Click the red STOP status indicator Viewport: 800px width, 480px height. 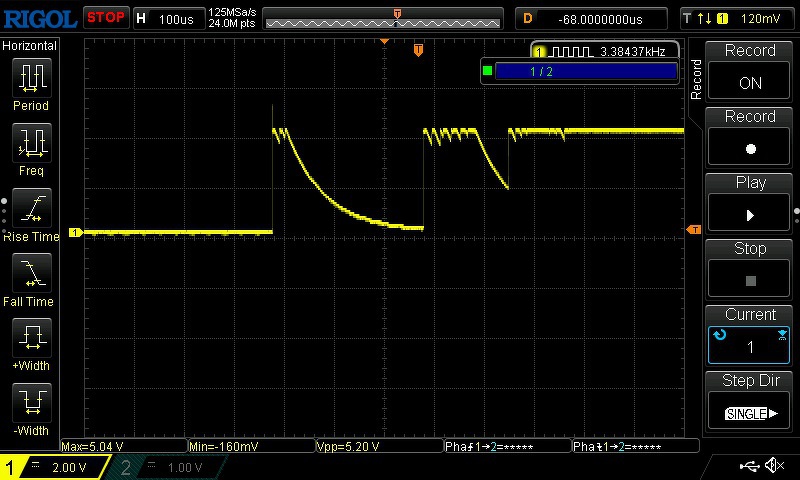(106, 18)
